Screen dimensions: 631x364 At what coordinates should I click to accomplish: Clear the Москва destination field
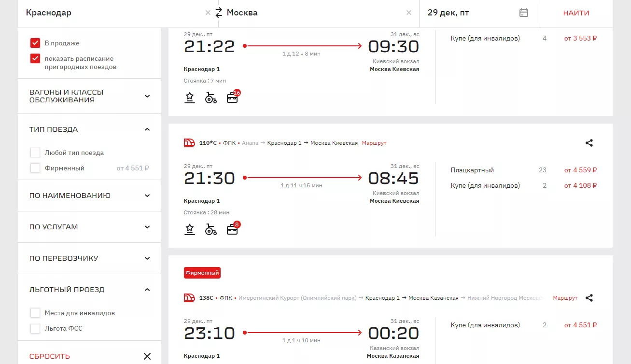[409, 13]
